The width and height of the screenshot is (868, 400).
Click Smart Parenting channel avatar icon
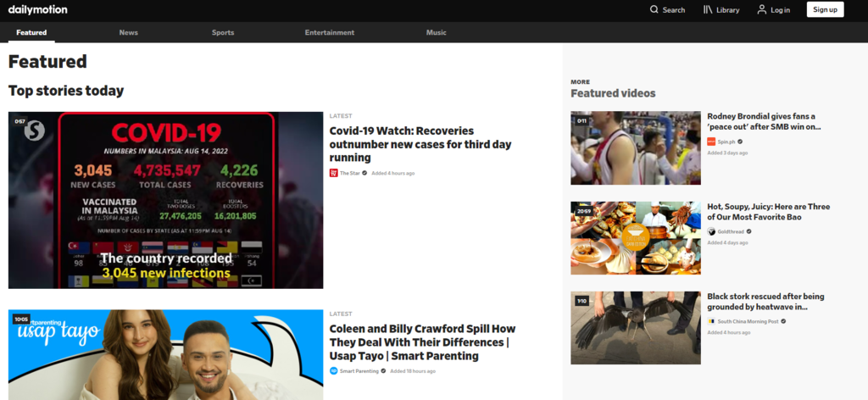[333, 370]
